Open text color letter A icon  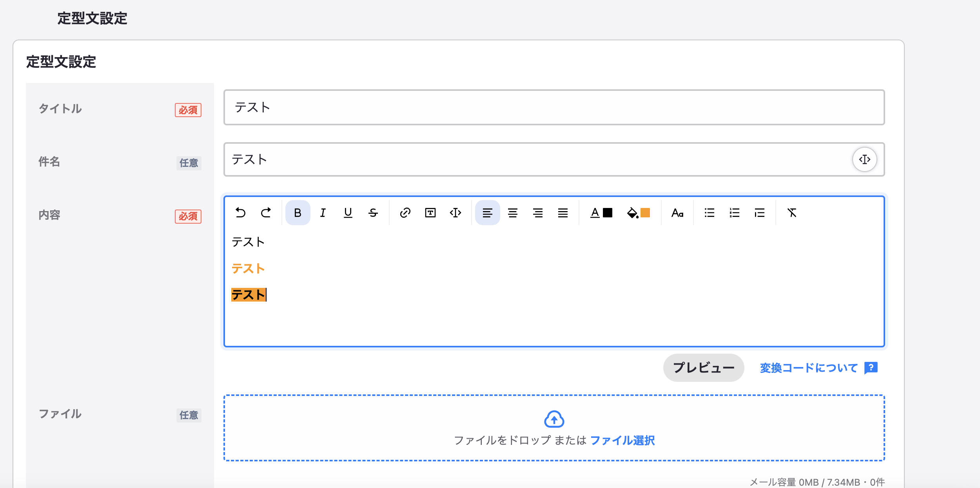pos(595,213)
